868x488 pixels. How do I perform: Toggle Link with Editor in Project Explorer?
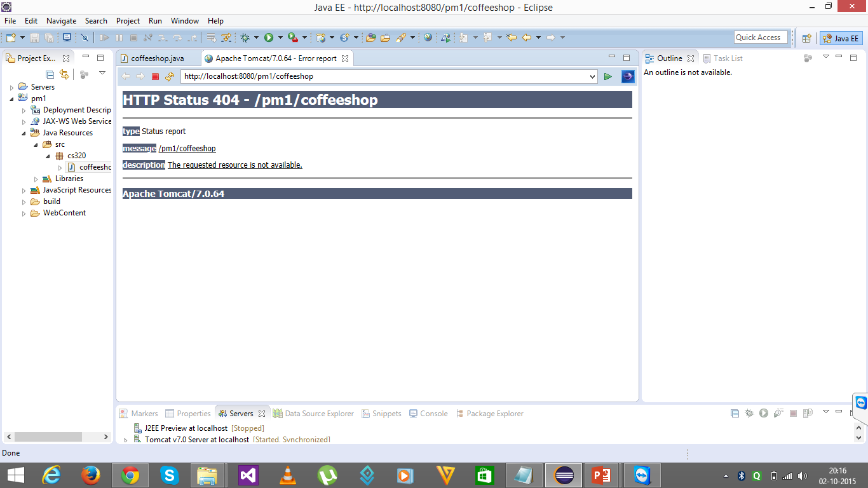(64, 74)
